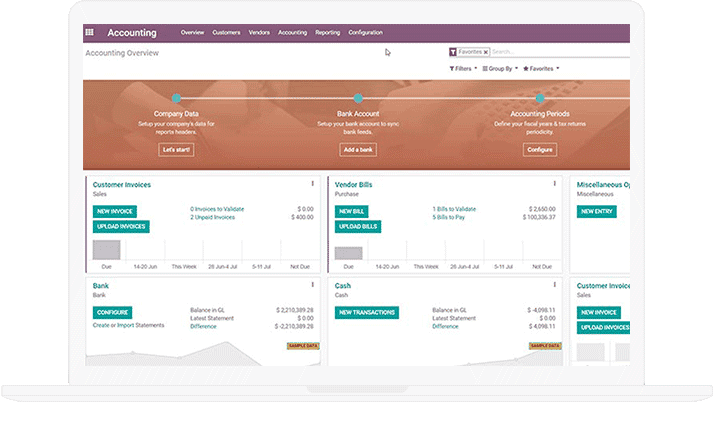Click the Accounting Periods step circle
This screenshot has width=715, height=430.
tap(539, 98)
